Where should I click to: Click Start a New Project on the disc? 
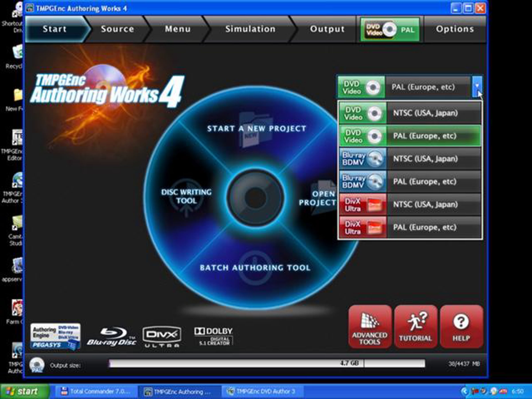[x=257, y=129]
